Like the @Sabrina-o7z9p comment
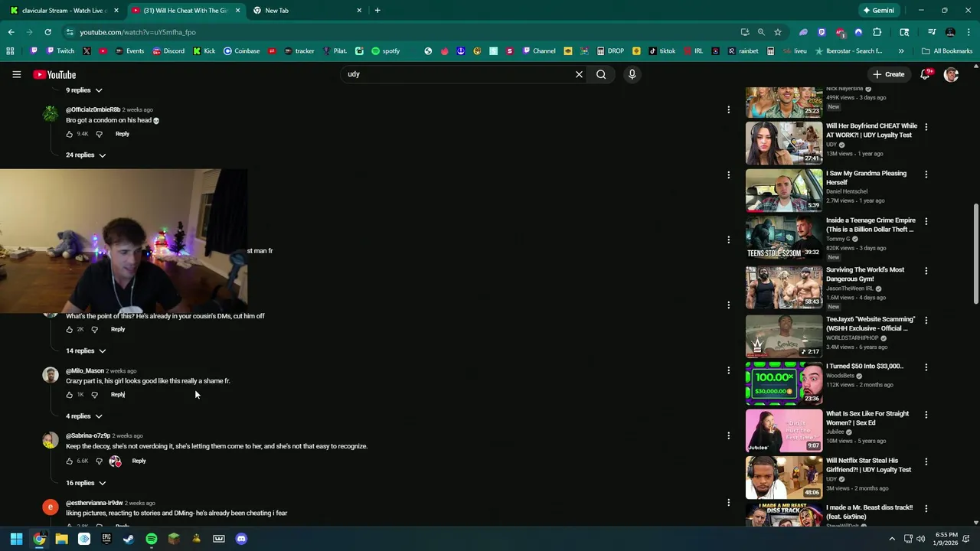This screenshot has height=551, width=980. (70, 461)
